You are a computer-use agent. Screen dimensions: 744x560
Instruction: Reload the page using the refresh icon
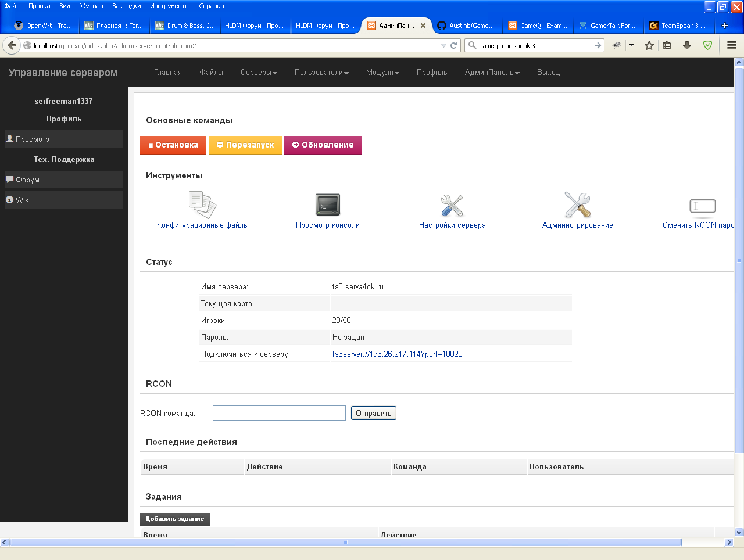[x=454, y=45]
